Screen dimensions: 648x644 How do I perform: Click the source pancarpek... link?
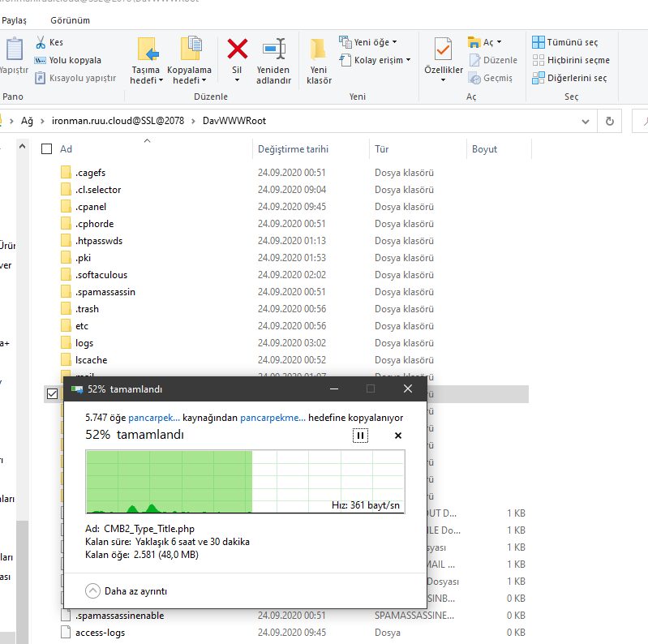154,418
